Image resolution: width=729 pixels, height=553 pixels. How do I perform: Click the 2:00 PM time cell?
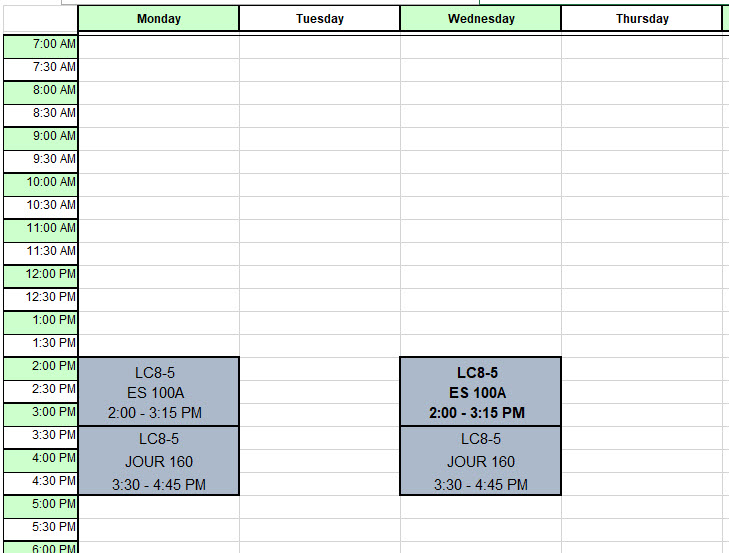pyautogui.click(x=41, y=369)
